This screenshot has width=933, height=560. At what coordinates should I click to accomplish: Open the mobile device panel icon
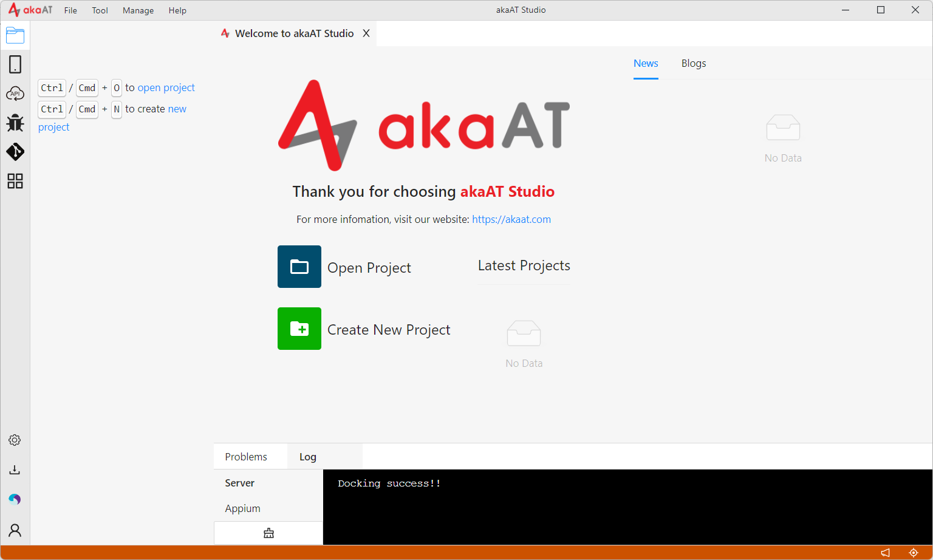[x=15, y=64]
